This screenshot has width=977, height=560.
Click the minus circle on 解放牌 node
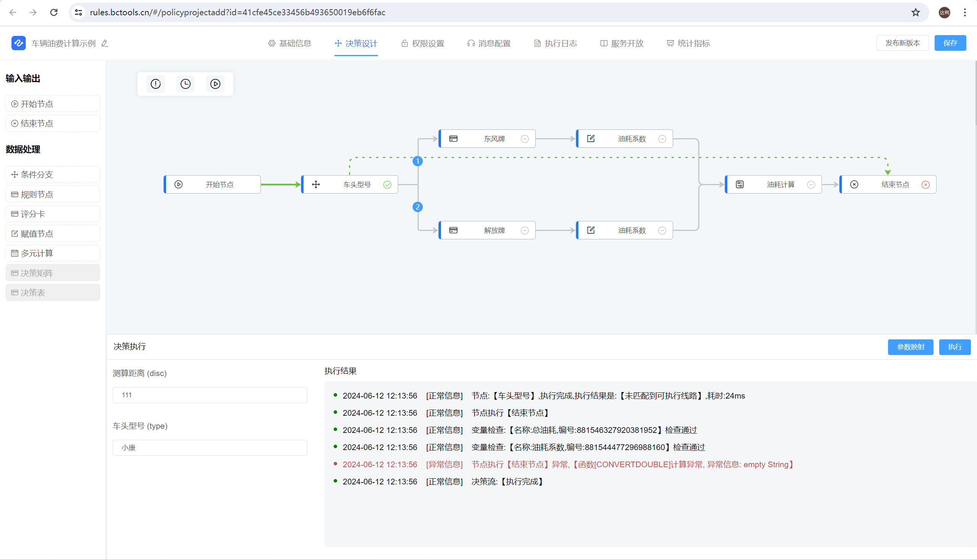pyautogui.click(x=525, y=231)
